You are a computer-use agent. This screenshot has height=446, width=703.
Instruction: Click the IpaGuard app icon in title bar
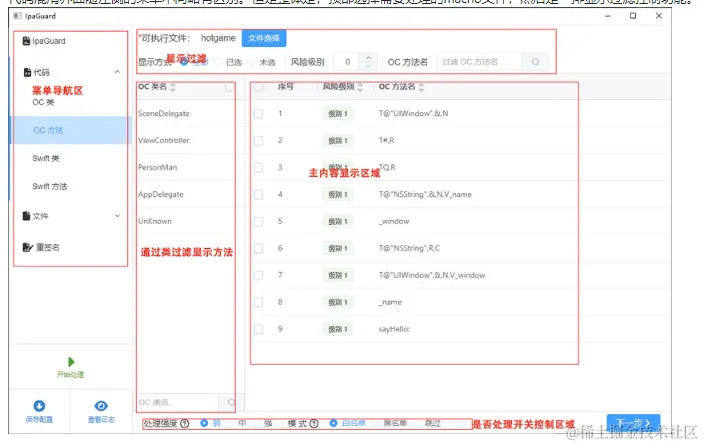pyautogui.click(x=17, y=16)
